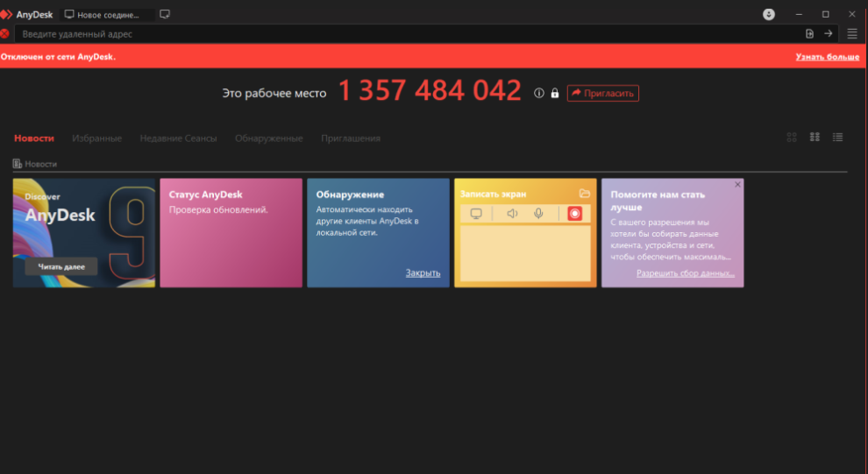Click the workplace ID 1 357 484 042
Screen dimensions: 868x474
pos(430,91)
